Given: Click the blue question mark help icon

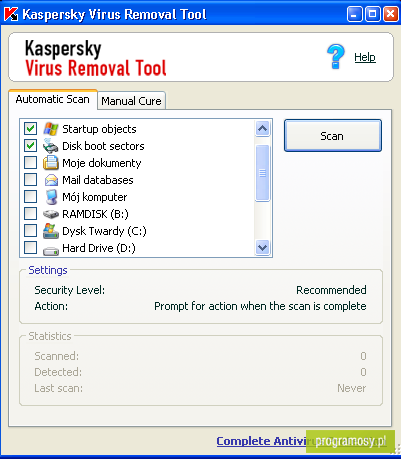Looking at the screenshot, I should [x=336, y=57].
